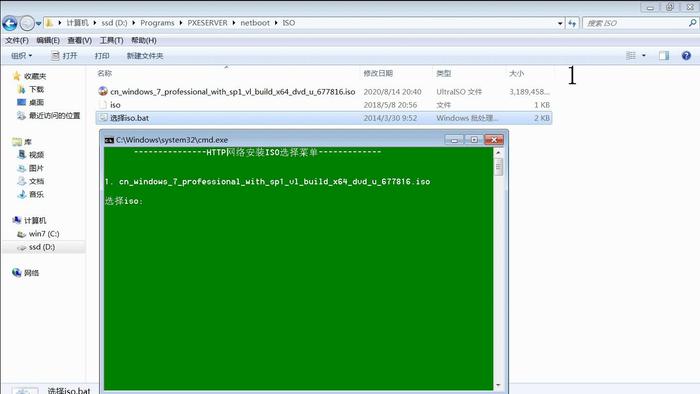The width and height of the screenshot is (700, 394).
Task: Open the address bar history dropdown
Action: [x=560, y=23]
